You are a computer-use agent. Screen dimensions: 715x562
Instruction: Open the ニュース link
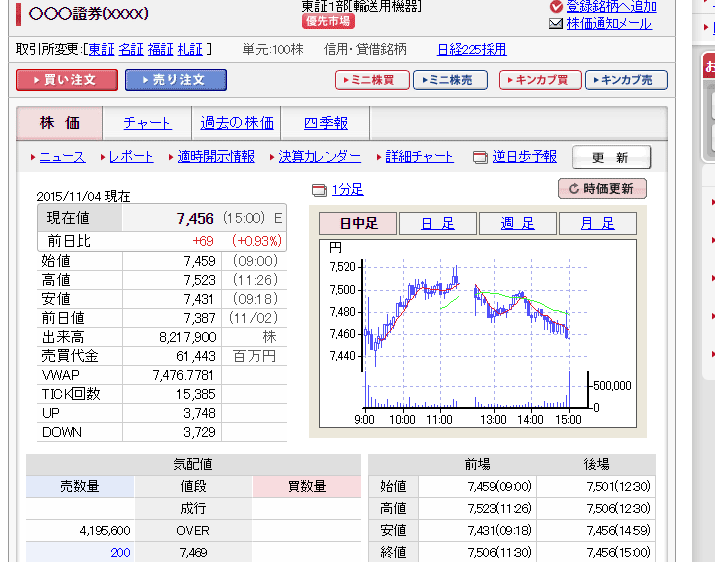coord(62,157)
